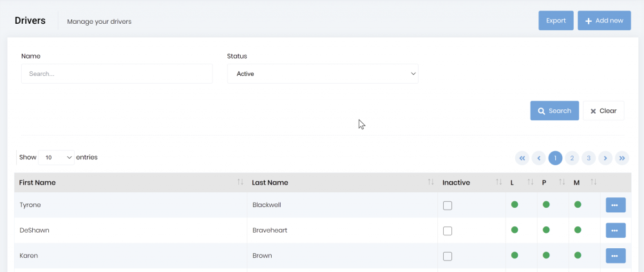Toggle Inactive checkbox for Tyrone Blackwell
The width and height of the screenshot is (644, 272).
(448, 206)
